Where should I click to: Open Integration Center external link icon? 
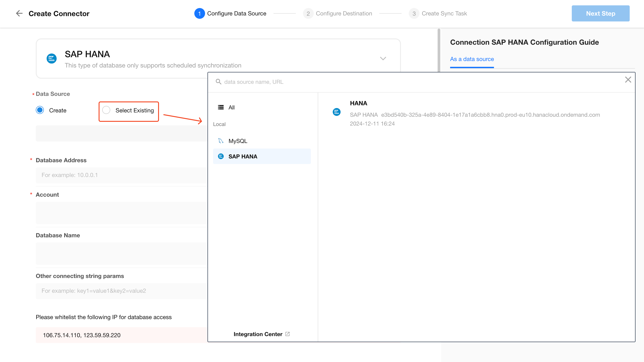tap(288, 334)
